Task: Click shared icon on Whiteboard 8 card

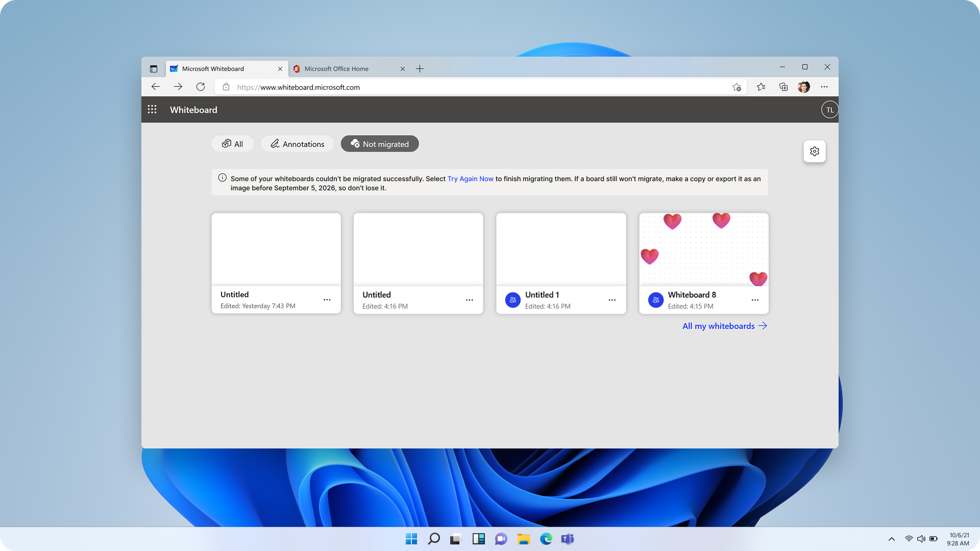Action: [x=656, y=300]
